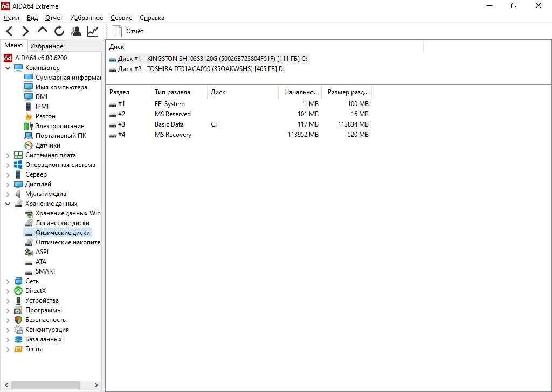Image resolution: width=552 pixels, height=392 pixels.
Task: Expand the Дисплей tree node
Action: point(8,184)
